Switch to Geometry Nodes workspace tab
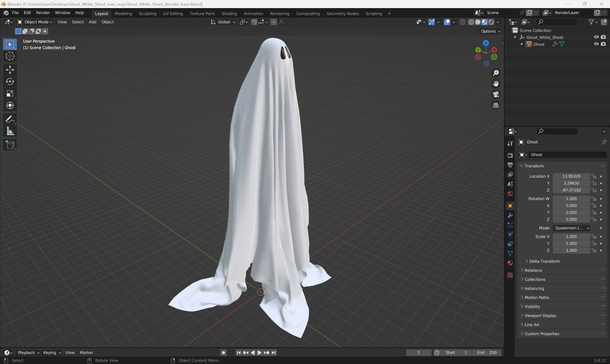This screenshot has height=364, width=610. [x=343, y=14]
